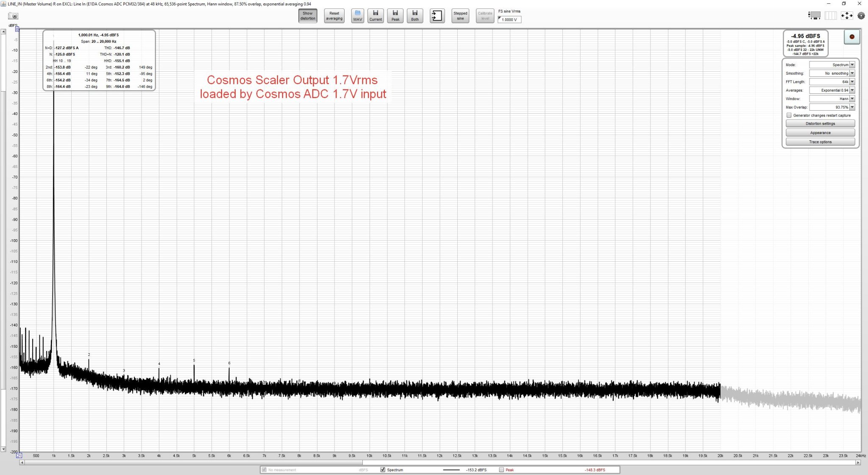This screenshot has width=868, height=475.
Task: Save the RTA data as WAV
Action: pyautogui.click(x=357, y=16)
